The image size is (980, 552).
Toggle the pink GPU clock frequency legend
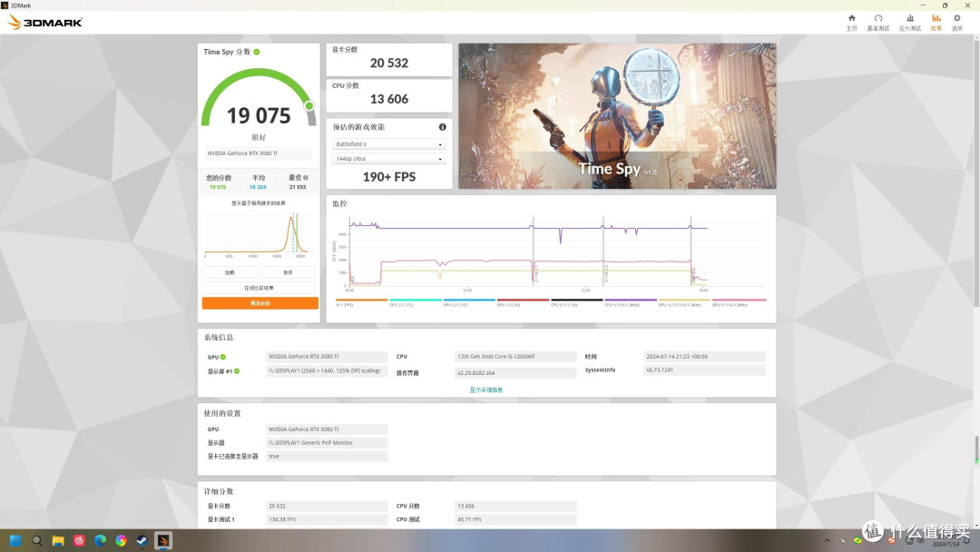739,302
